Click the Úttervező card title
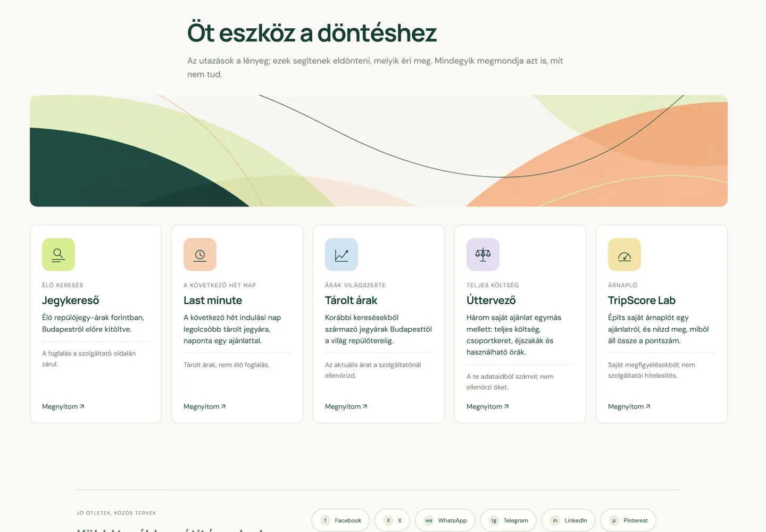This screenshot has height=532, width=766. (x=491, y=301)
